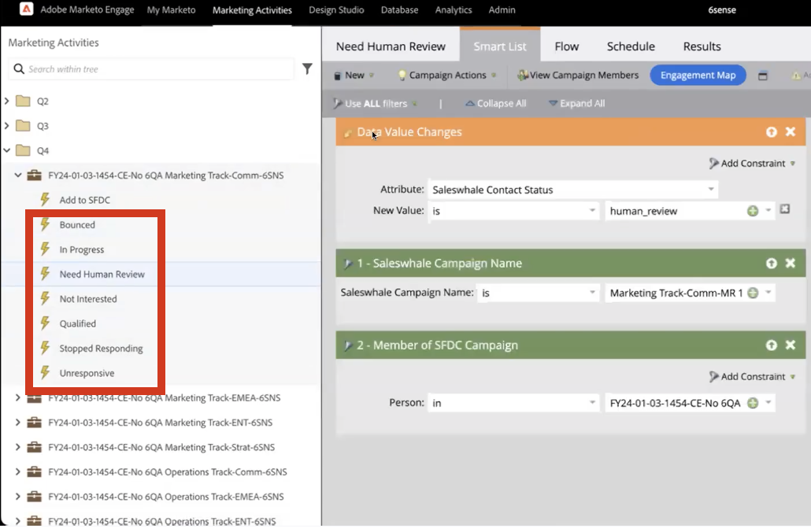Image resolution: width=811 pixels, height=532 pixels.
Task: Collapse the Member of SFDC Campaign filter card
Action: tap(348, 345)
